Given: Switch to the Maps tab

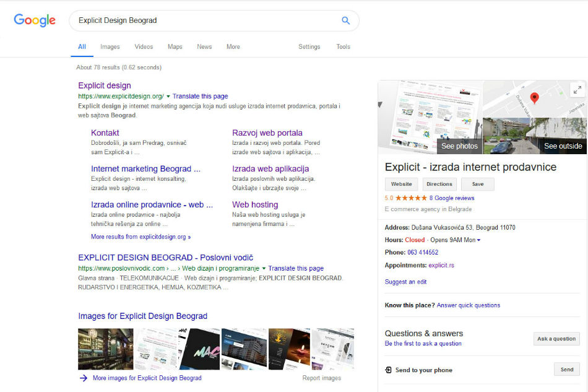Looking at the screenshot, I should tap(175, 46).
